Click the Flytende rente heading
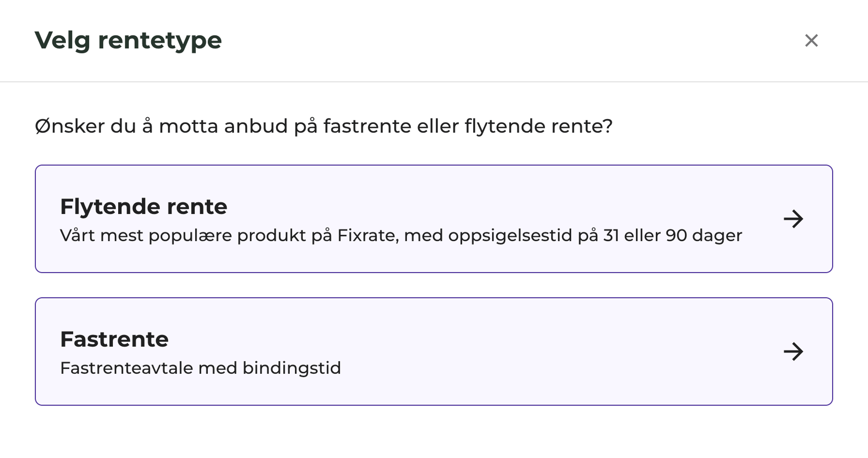Viewport: 868px width, 458px height. coord(143,207)
